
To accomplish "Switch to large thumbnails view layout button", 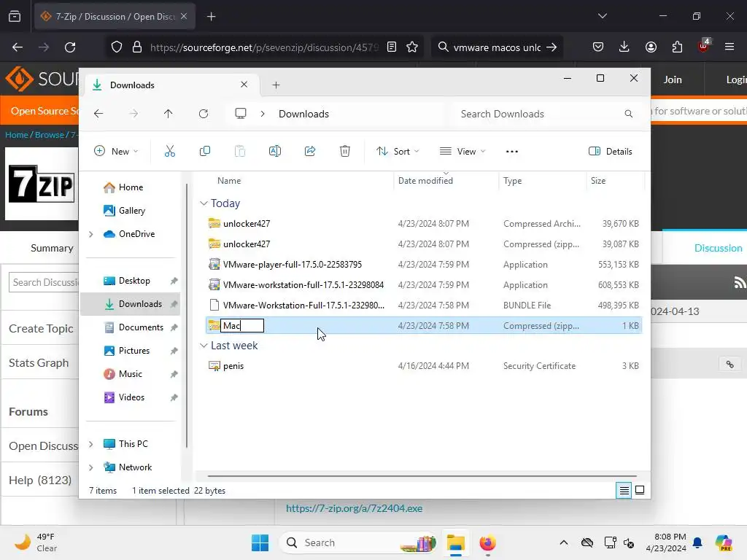I will tap(640, 490).
